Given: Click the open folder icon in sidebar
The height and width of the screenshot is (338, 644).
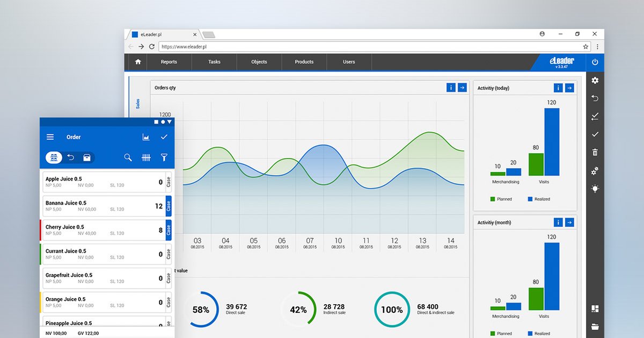Looking at the screenshot, I should tap(595, 326).
